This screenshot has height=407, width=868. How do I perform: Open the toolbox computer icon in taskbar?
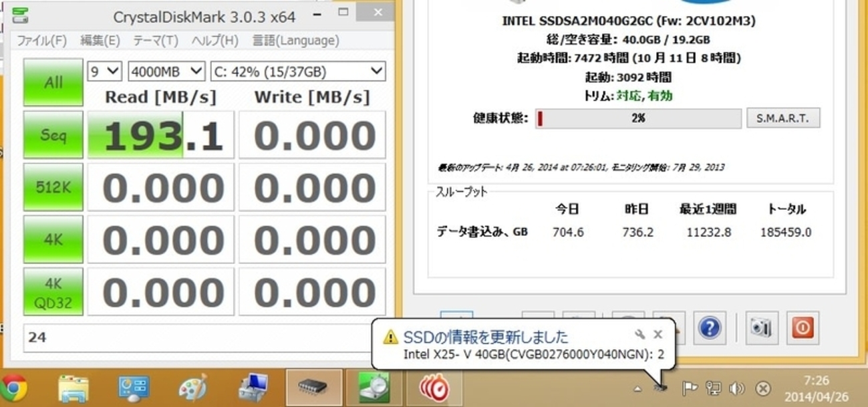254,388
